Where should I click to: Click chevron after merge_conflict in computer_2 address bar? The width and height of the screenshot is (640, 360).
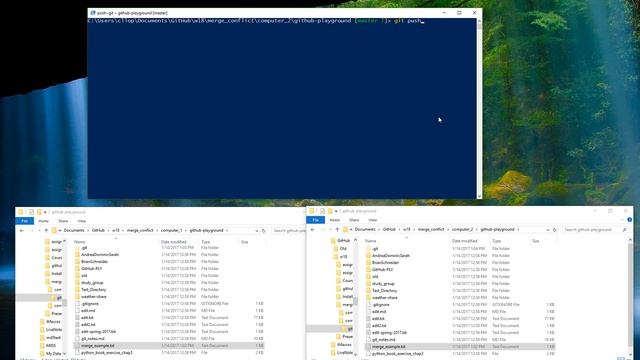pyautogui.click(x=448, y=230)
